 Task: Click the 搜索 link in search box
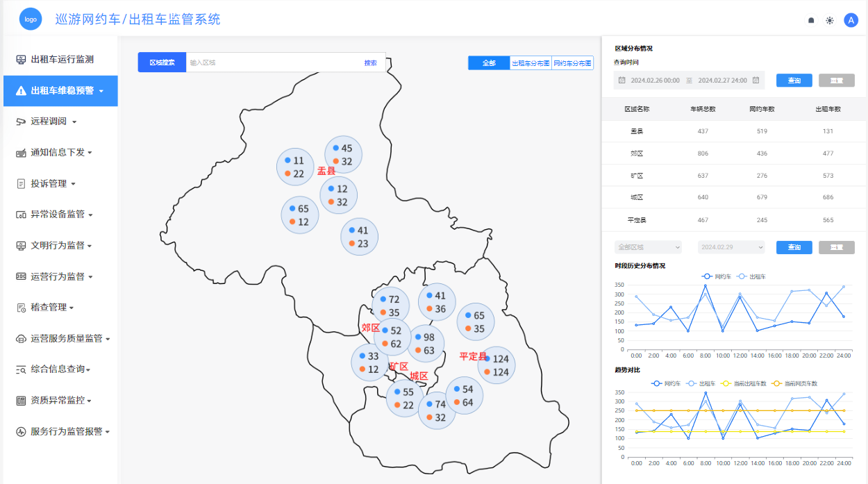(x=370, y=62)
